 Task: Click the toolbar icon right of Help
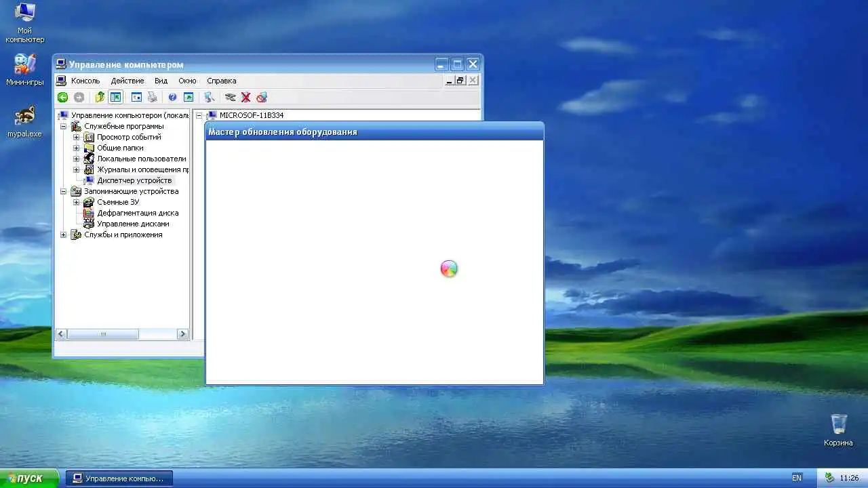pyautogui.click(x=189, y=98)
